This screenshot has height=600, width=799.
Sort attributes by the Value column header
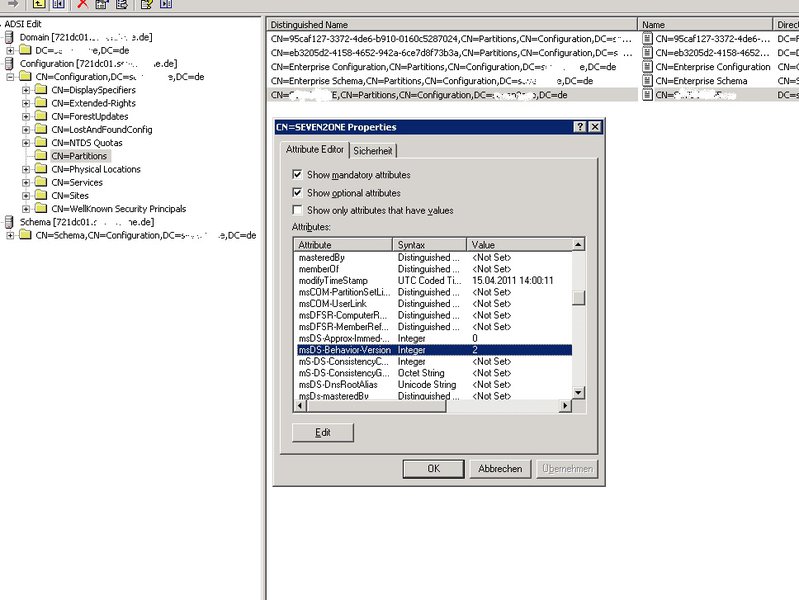(x=519, y=245)
